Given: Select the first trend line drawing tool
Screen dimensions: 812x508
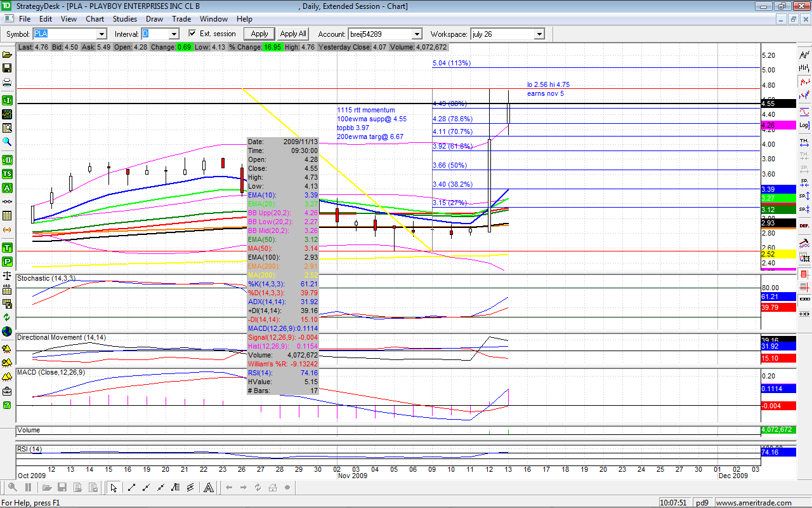Looking at the screenshot, I should click(131, 488).
